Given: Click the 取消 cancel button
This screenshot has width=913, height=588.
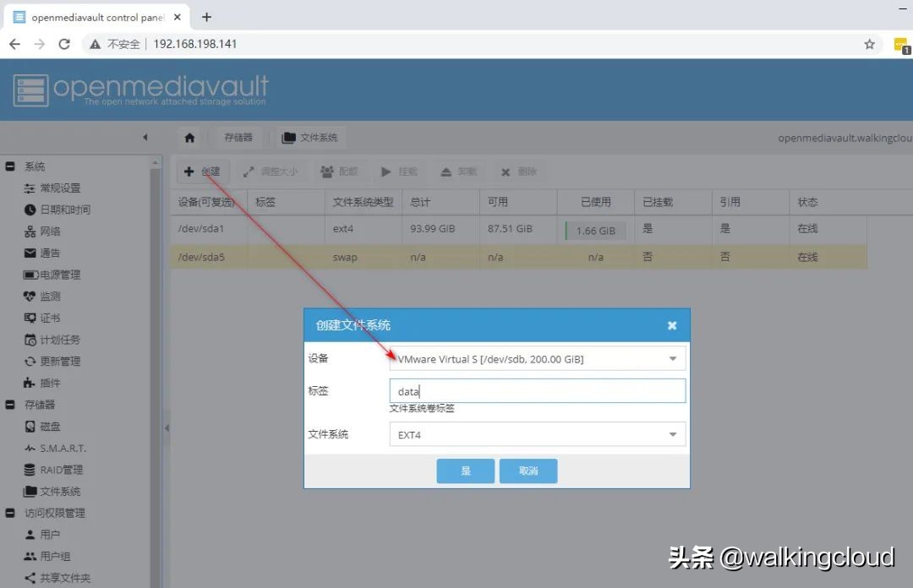Looking at the screenshot, I should [x=528, y=471].
